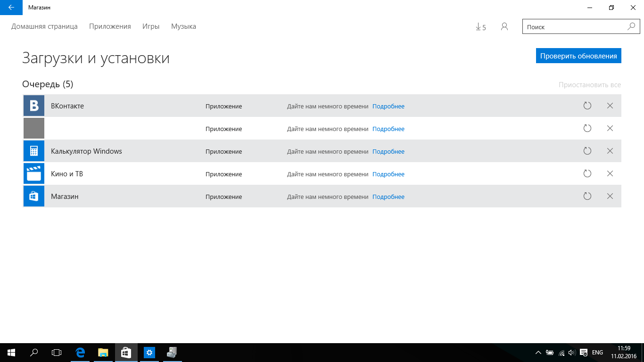Switch the ENG input language
This screenshot has height=362, width=644.
[597, 353]
